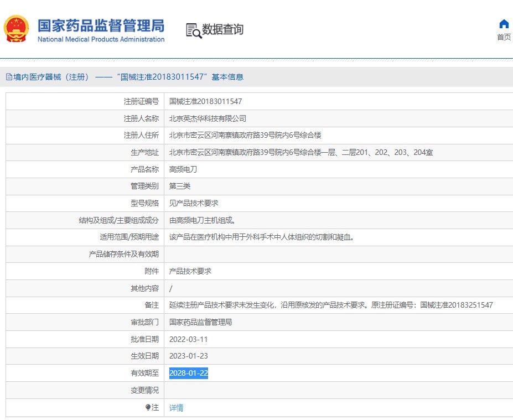Viewport: 513px width, 420px height.
Task: Click effective date 2023-01-23
Action: point(189,356)
